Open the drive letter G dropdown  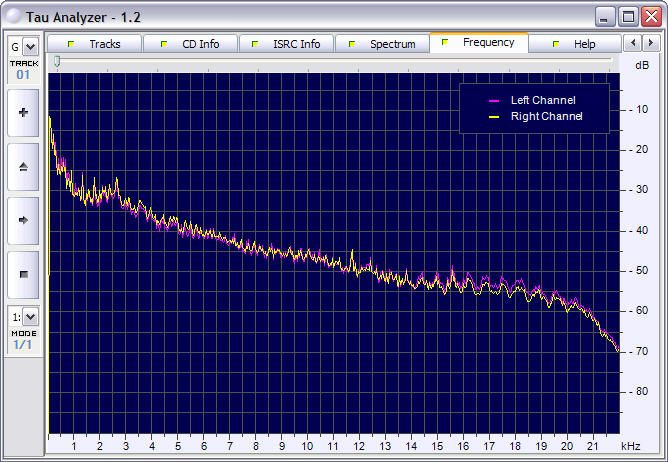tap(29, 46)
